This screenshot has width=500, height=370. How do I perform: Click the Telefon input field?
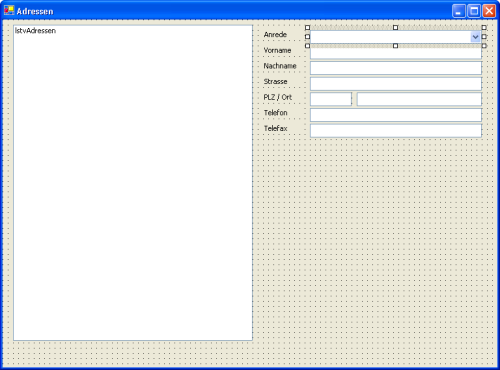pos(396,115)
